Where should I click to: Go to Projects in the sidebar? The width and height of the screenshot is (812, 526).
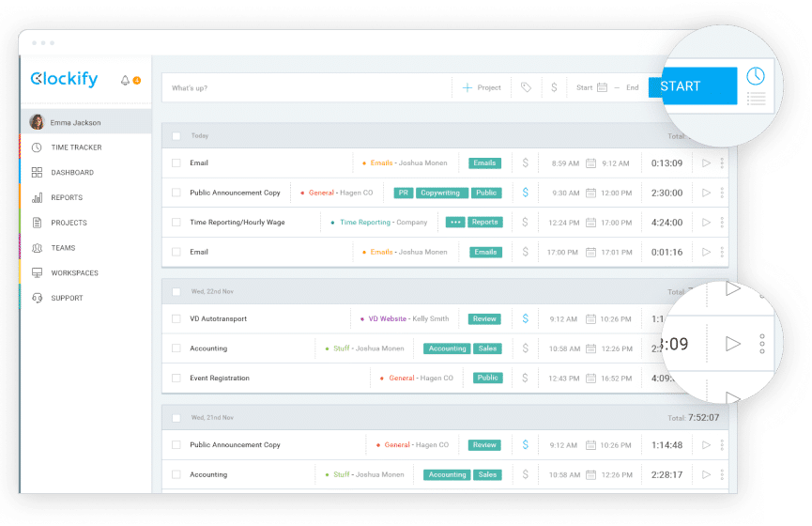69,223
